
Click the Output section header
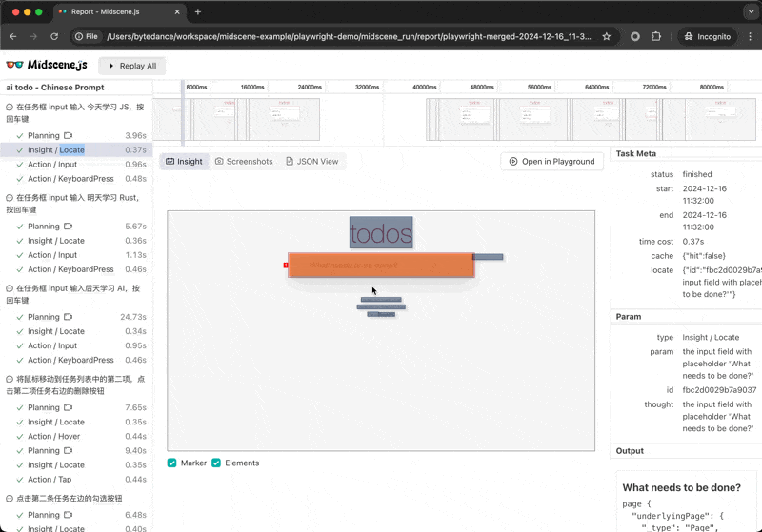630,451
